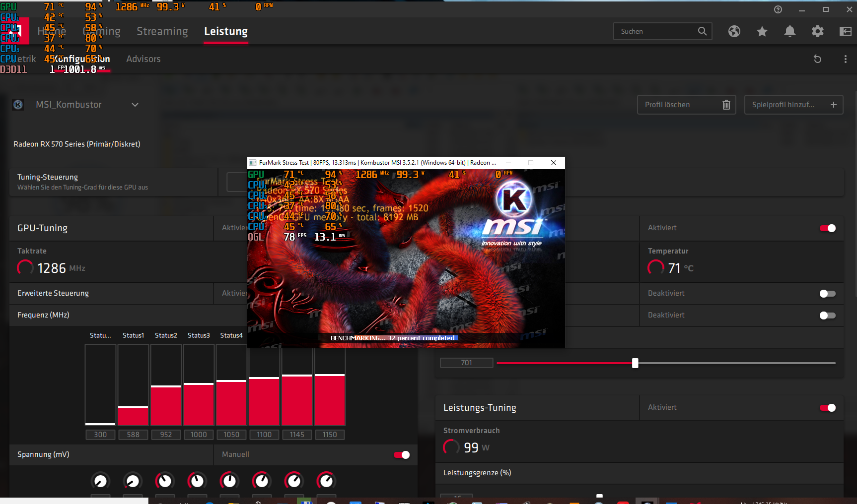The height and width of the screenshot is (504, 857).
Task: Click the Status4 frequency bar
Action: click(231, 385)
